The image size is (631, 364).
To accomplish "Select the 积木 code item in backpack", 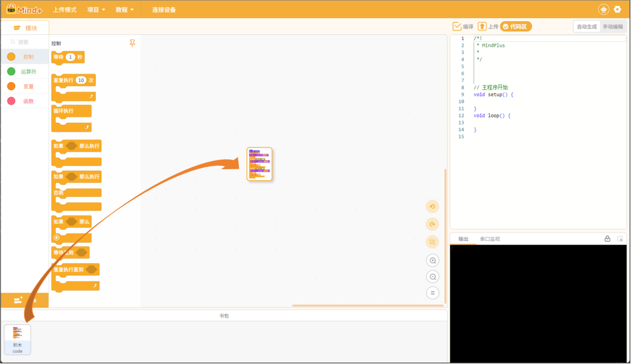I will click(x=18, y=339).
